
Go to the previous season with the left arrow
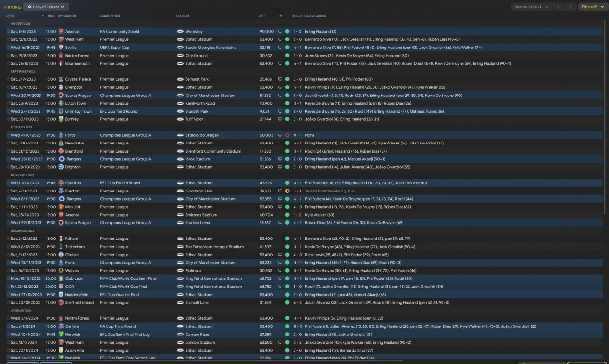click(x=559, y=7)
